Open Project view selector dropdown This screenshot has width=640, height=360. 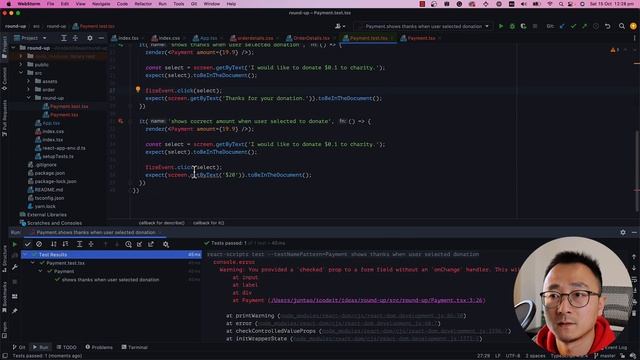[30, 38]
